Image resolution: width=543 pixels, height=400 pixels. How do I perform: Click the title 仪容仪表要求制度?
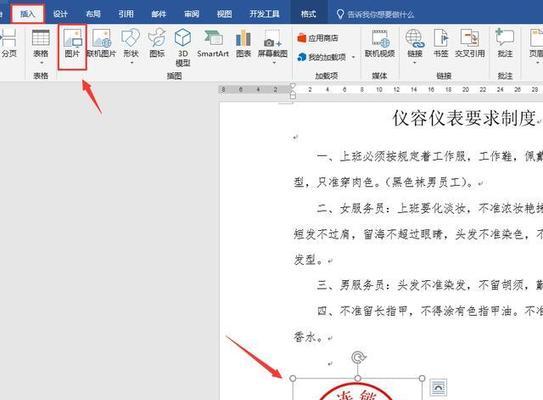(465, 118)
